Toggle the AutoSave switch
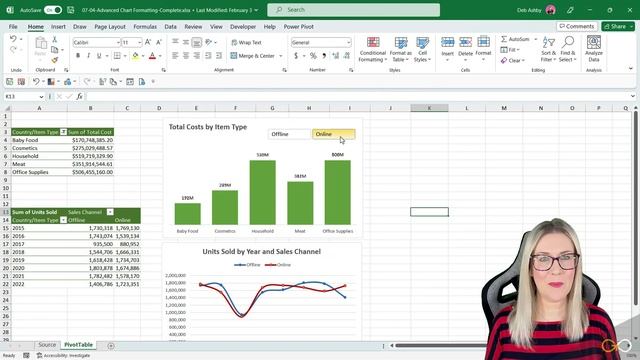 point(53,10)
